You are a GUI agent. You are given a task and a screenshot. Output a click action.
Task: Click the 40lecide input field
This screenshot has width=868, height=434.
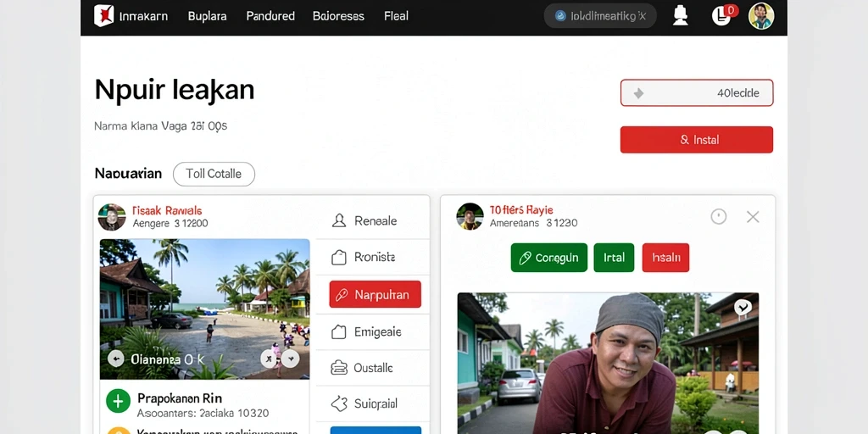(697, 93)
